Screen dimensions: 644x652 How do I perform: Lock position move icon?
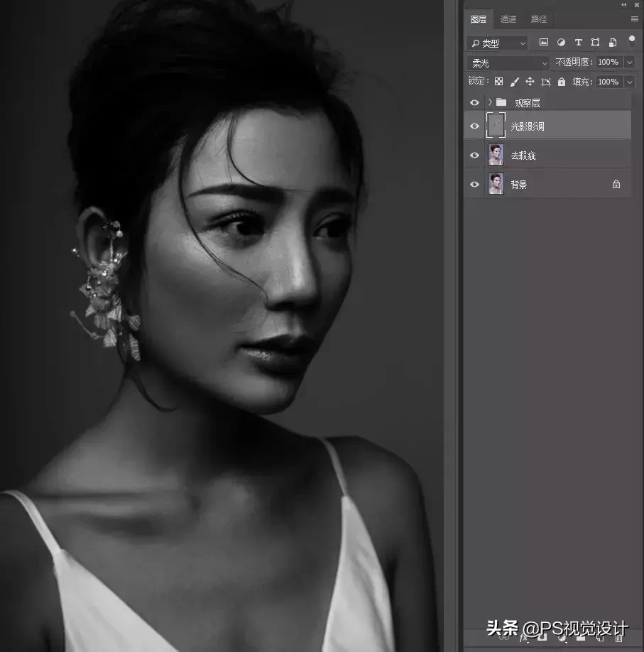(x=530, y=82)
